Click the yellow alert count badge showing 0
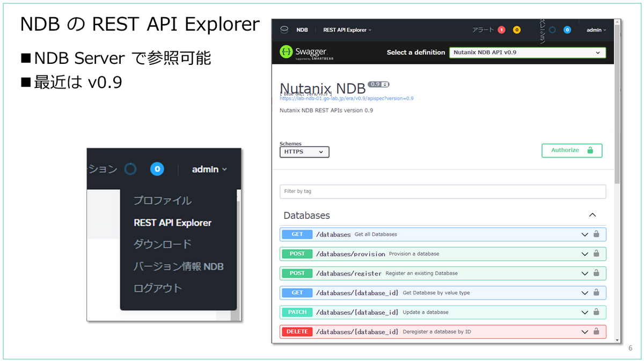 pyautogui.click(x=517, y=30)
